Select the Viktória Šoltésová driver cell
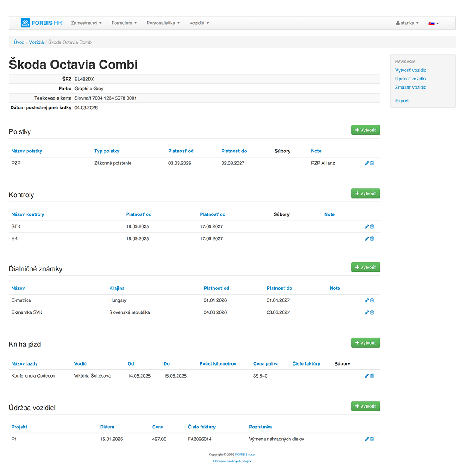The width and height of the screenshot is (462, 476). (92, 376)
